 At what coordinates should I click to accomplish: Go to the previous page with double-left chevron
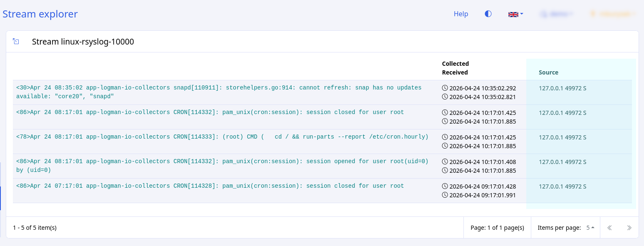[x=609, y=228]
